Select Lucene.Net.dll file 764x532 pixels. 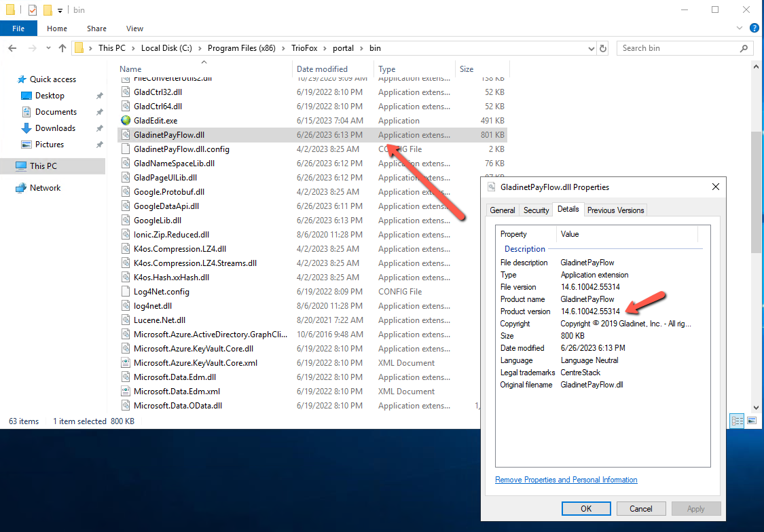pos(160,320)
